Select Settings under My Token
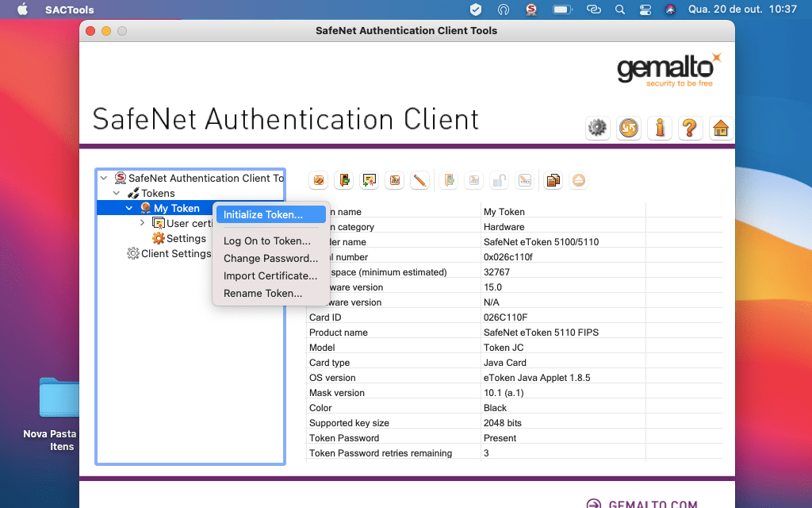812x508 pixels. [179, 238]
